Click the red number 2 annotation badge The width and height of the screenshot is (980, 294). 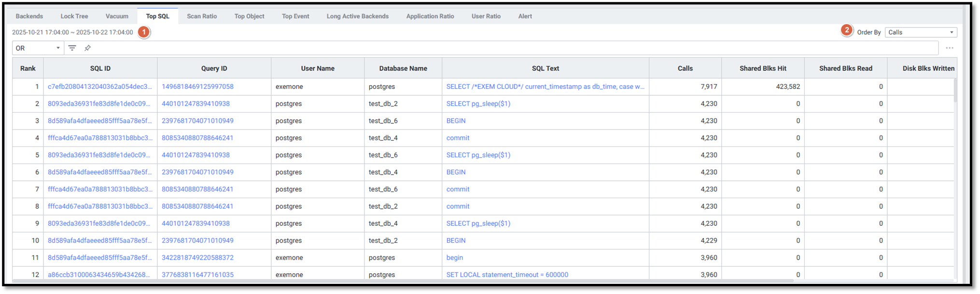pyautogui.click(x=846, y=30)
